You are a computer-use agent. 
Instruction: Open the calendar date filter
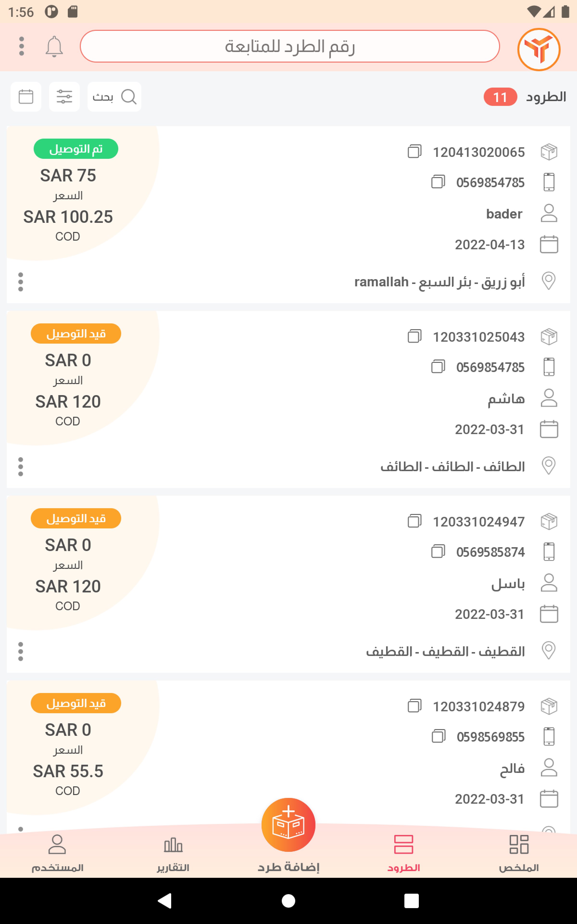pos(26,96)
